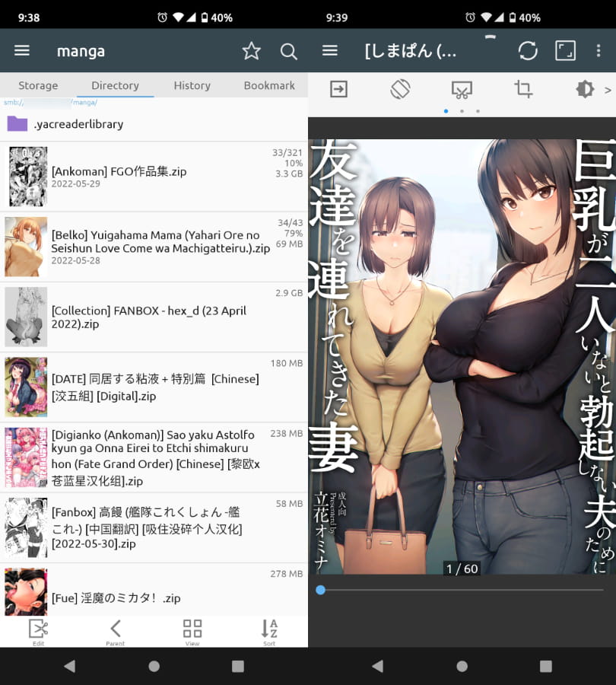Expand more reader tools with the > arrow
Viewport: 616px width, 685px height.
click(608, 90)
